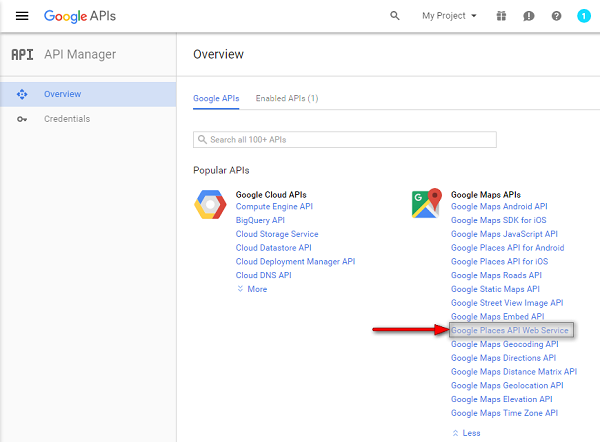Open Google Maps Embed API link
This screenshot has width=600, height=442.
(497, 317)
